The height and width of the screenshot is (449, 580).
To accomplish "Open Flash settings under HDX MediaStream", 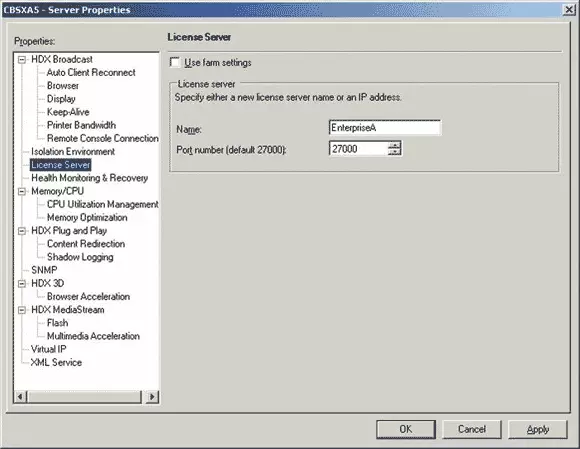I will tap(57, 323).
